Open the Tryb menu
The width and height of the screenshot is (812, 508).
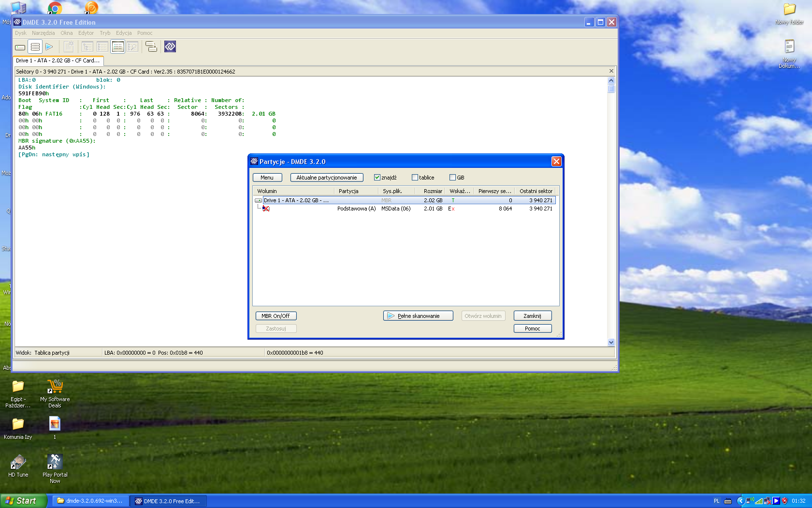(105, 33)
